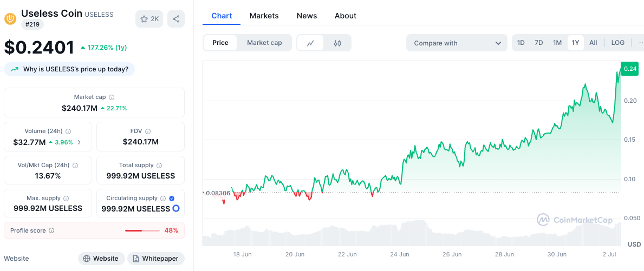Image resolution: width=644 pixels, height=271 pixels.
Task: Click the 0.24 current price chart label
Action: click(629, 69)
